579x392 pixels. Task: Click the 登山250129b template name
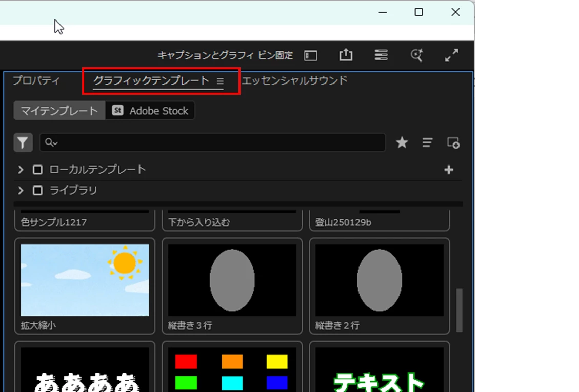point(343,222)
